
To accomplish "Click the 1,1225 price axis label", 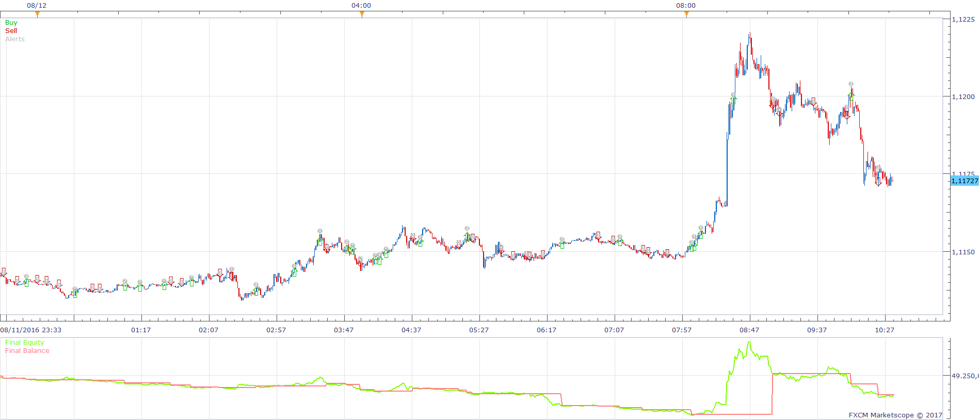I will click(x=963, y=19).
